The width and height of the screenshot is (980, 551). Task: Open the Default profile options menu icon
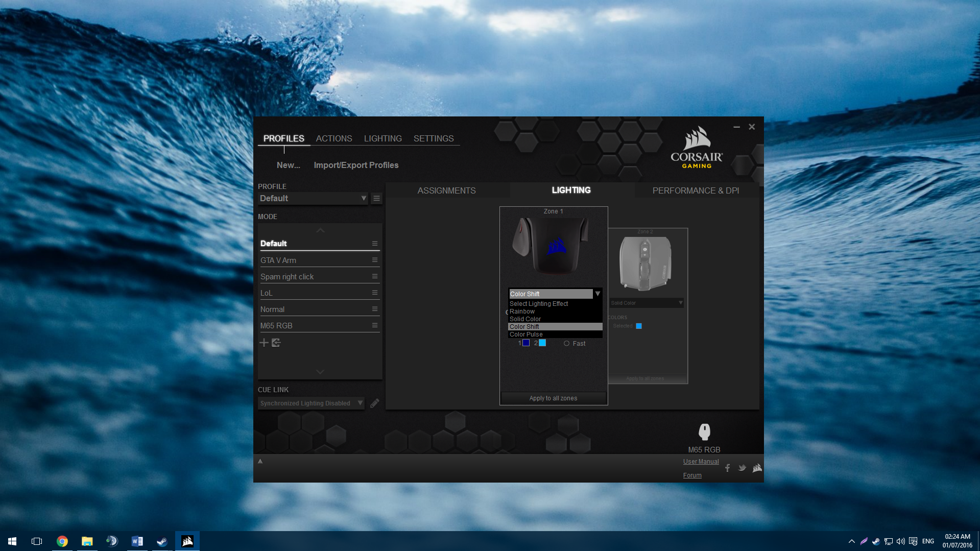tap(376, 198)
